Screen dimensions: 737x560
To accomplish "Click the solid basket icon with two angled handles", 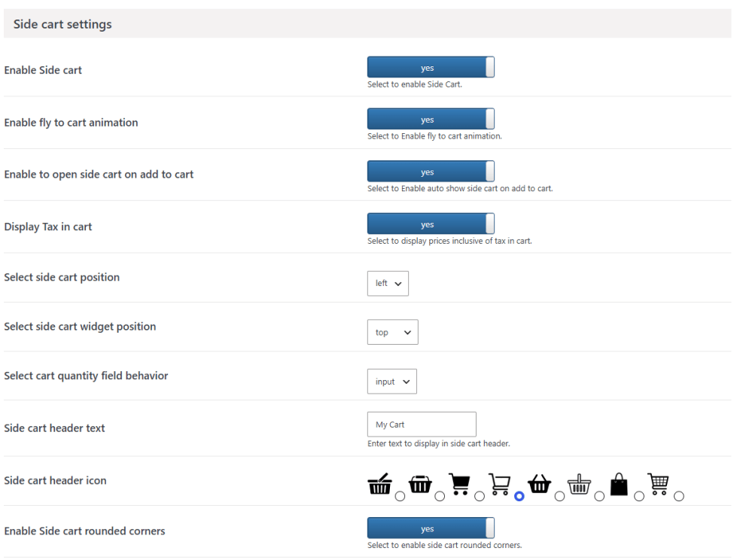I will pos(539,484).
